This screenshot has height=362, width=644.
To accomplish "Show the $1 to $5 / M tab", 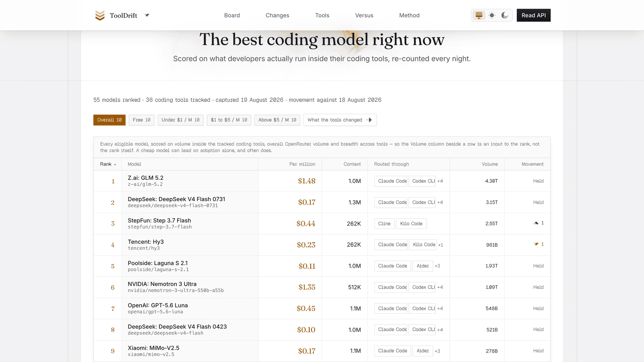I will point(229,120).
